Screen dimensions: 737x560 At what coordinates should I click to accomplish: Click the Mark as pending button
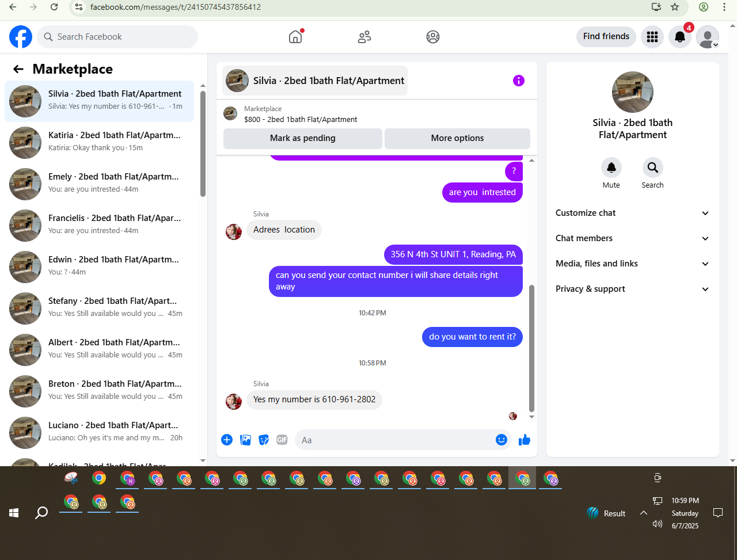point(303,138)
